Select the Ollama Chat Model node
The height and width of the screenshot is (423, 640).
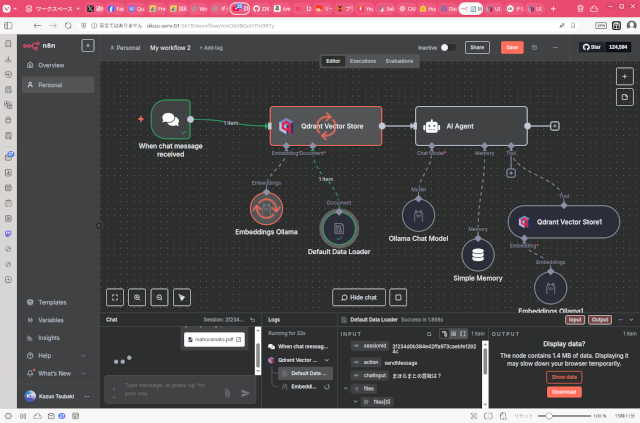[x=418, y=215]
